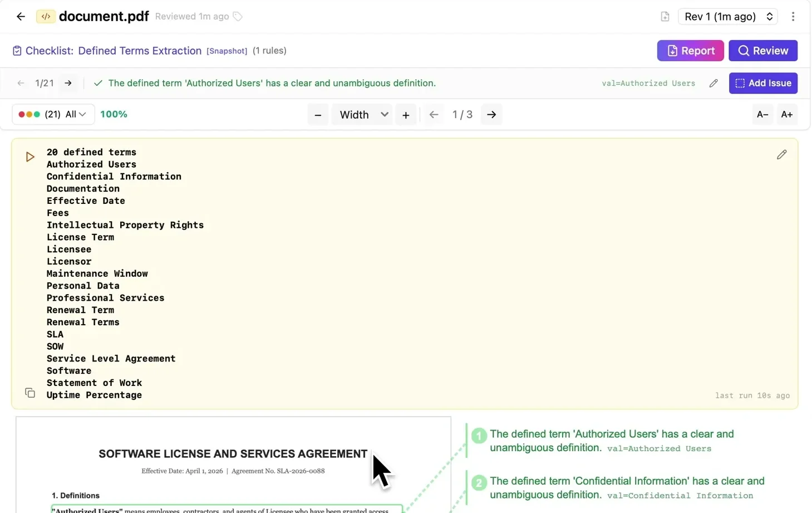Run extraction with the play triangle icon
The image size is (812, 513).
(x=29, y=157)
